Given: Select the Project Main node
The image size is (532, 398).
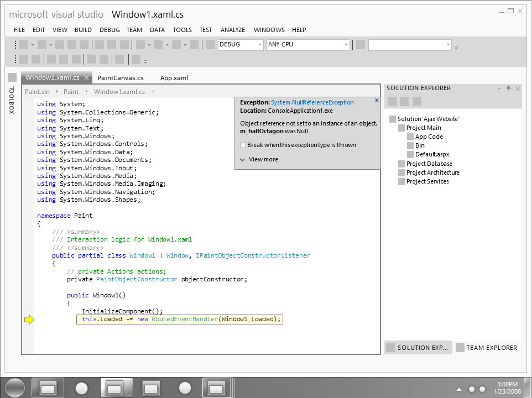Looking at the screenshot, I should (x=424, y=128).
